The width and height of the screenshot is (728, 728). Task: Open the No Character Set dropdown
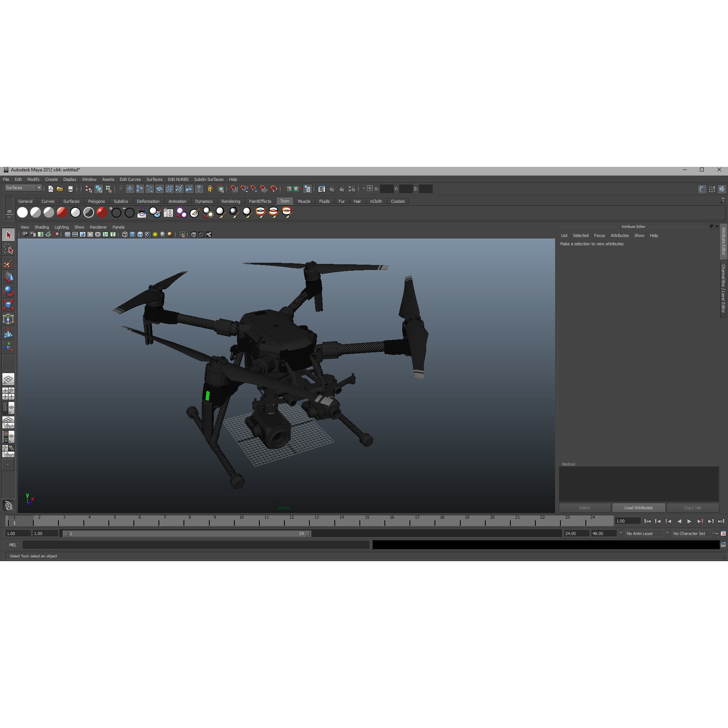coord(689,533)
